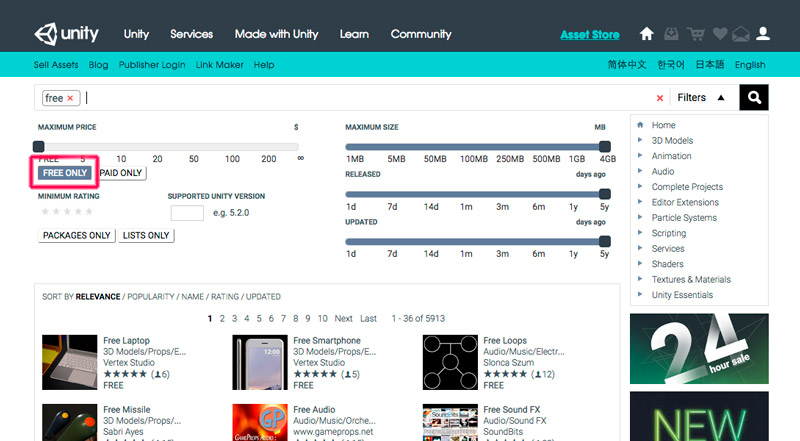Image resolution: width=800 pixels, height=441 pixels.
Task: Open the Sell Assets link
Action: pyautogui.click(x=56, y=65)
